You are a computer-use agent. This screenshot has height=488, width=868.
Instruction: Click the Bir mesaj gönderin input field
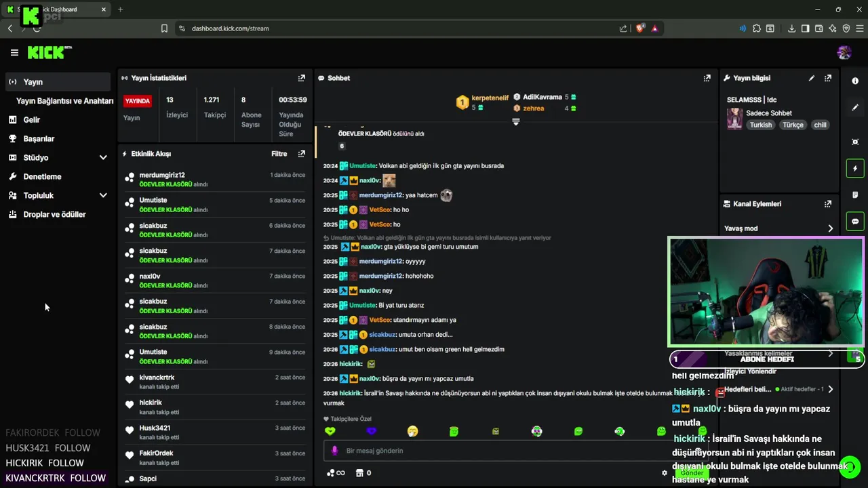515,451
